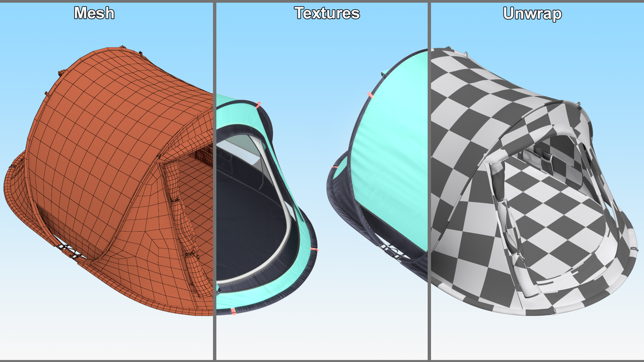This screenshot has height=362, width=644.
Task: Click the Textures heading label
Action: point(327,13)
